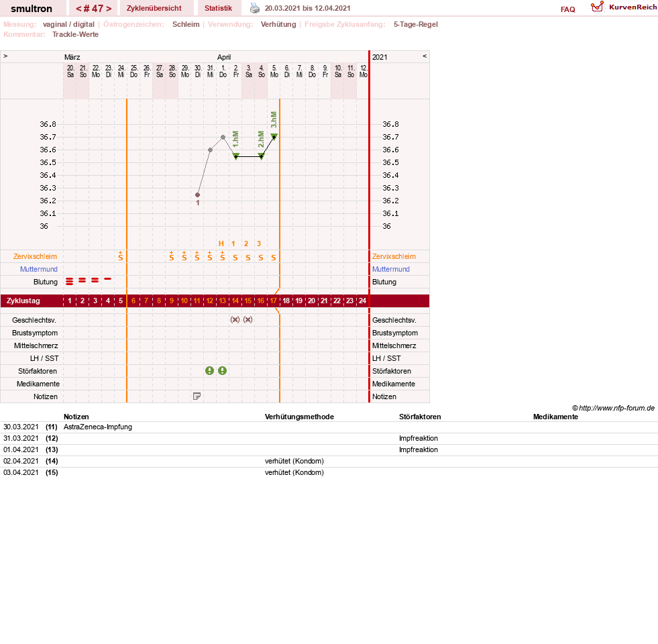Click cycle day 1 in Zyklustag bar
The image size is (658, 644).
[x=70, y=301]
